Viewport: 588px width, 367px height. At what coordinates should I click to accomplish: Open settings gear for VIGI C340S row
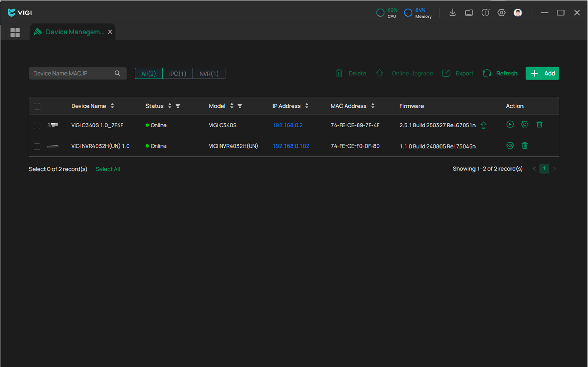525,124
